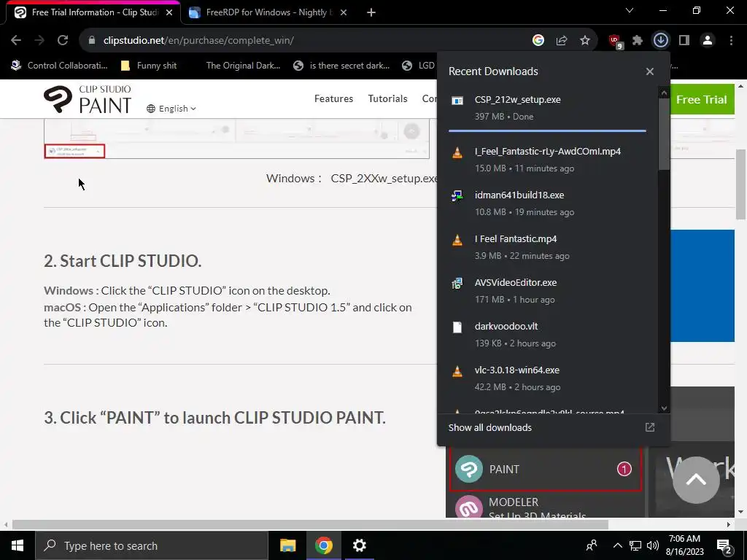The width and height of the screenshot is (747, 560).
Task: Select the Free Trial Information tab
Action: [93, 12]
